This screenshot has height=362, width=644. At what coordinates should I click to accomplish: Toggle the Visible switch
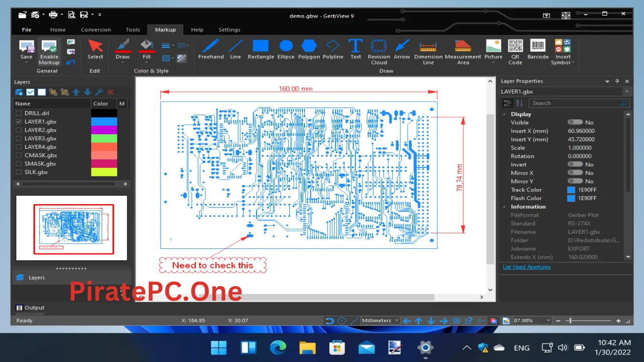pos(575,122)
